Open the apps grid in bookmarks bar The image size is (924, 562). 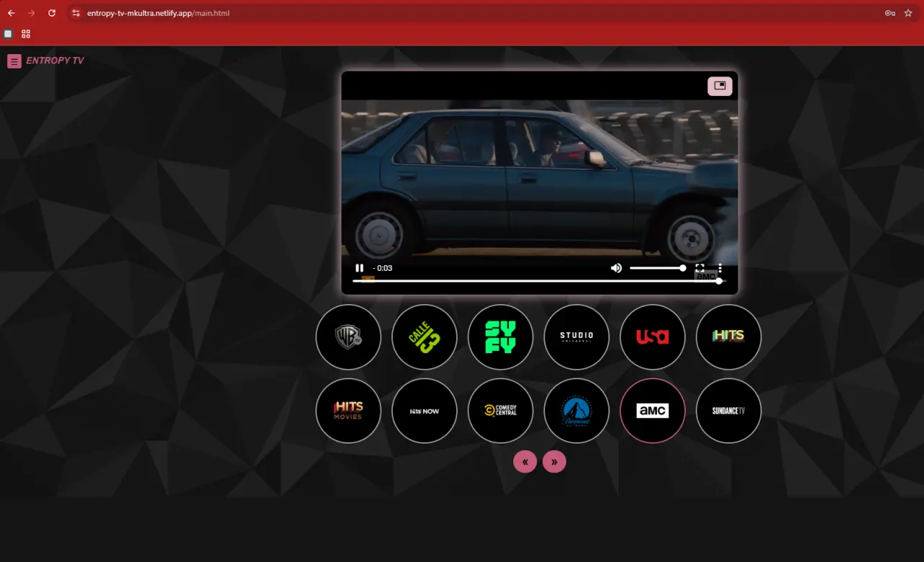point(26,34)
